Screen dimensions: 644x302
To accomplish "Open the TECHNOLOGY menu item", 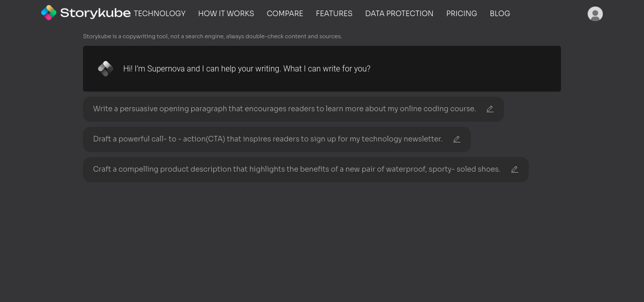I will pyautogui.click(x=159, y=14).
